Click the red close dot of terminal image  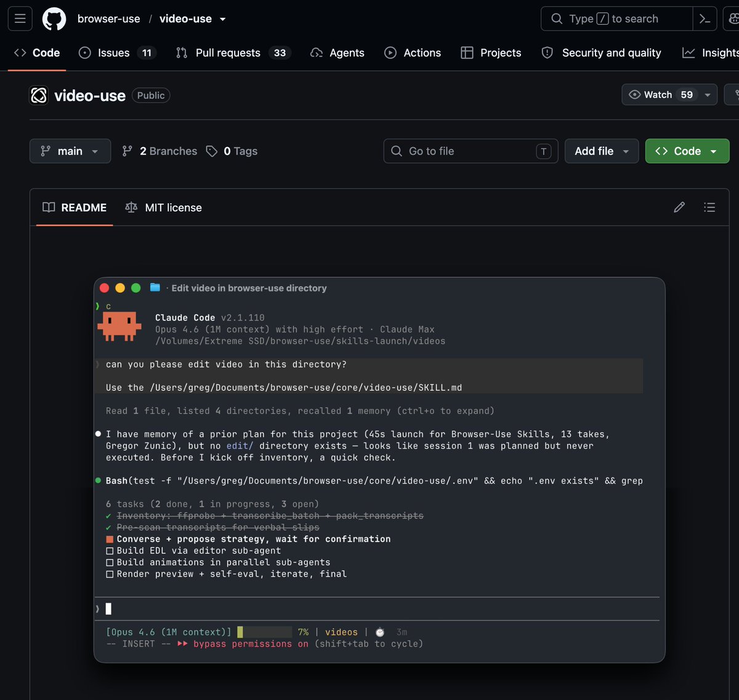[104, 288]
